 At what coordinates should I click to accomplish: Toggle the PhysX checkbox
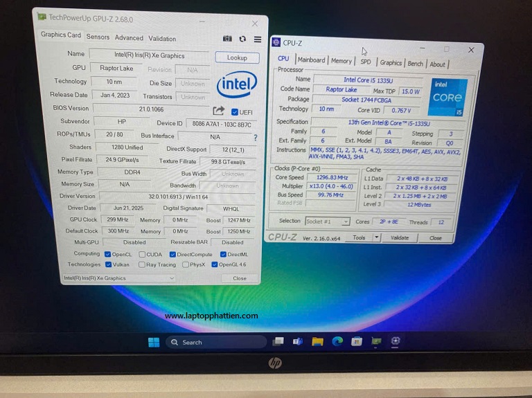click(x=186, y=264)
